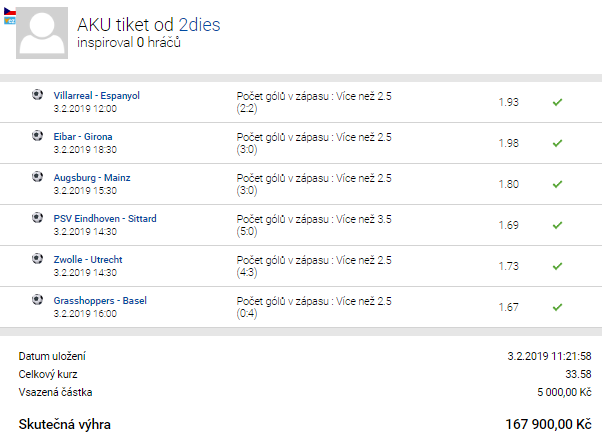Open the Eibar - Girona match link
The image size is (602, 440).
coord(83,137)
